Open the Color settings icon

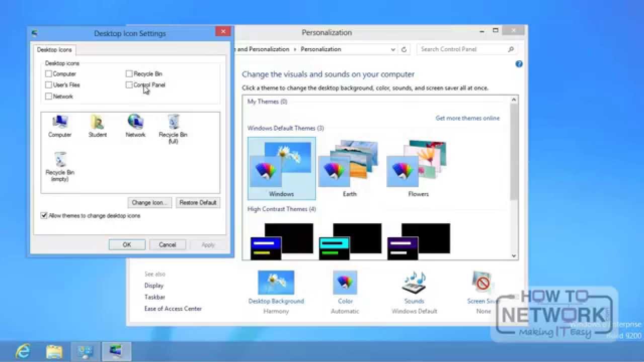coord(345,283)
